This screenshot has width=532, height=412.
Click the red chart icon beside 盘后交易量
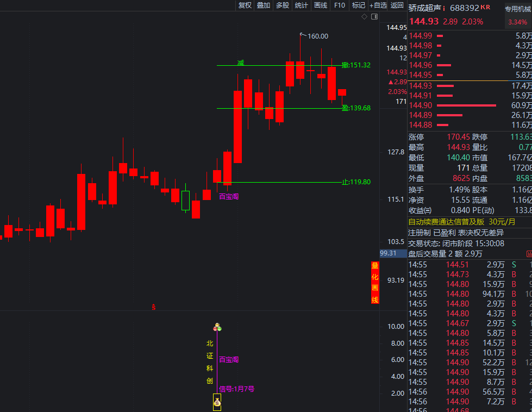point(529,254)
